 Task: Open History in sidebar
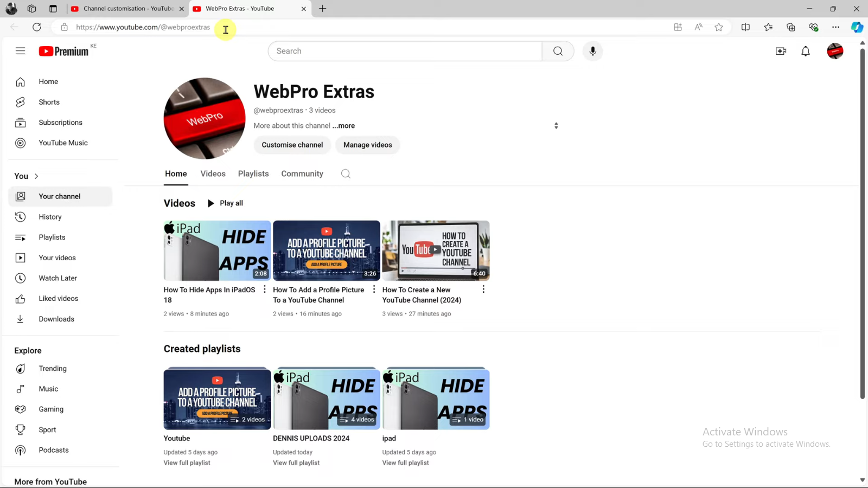(x=60, y=217)
